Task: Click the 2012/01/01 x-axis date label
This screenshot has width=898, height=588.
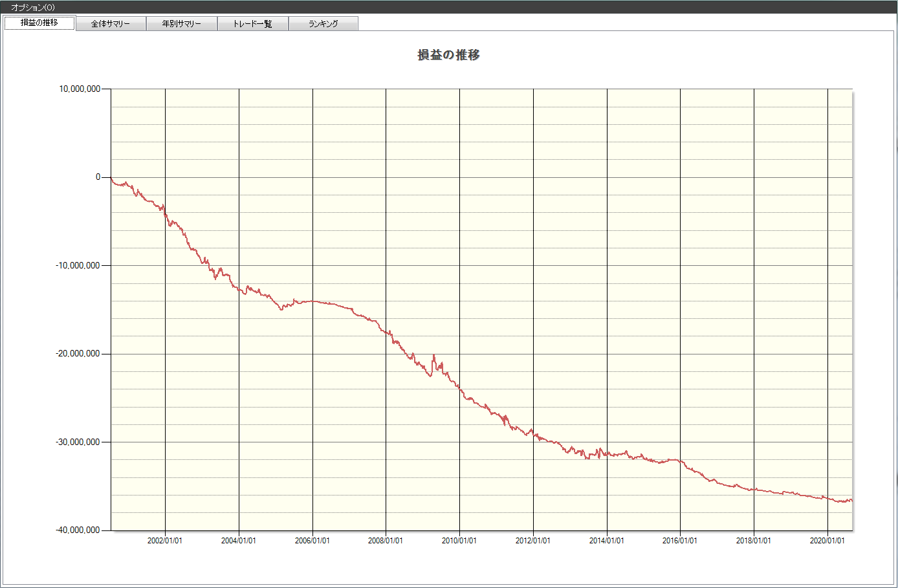Action: (x=533, y=540)
